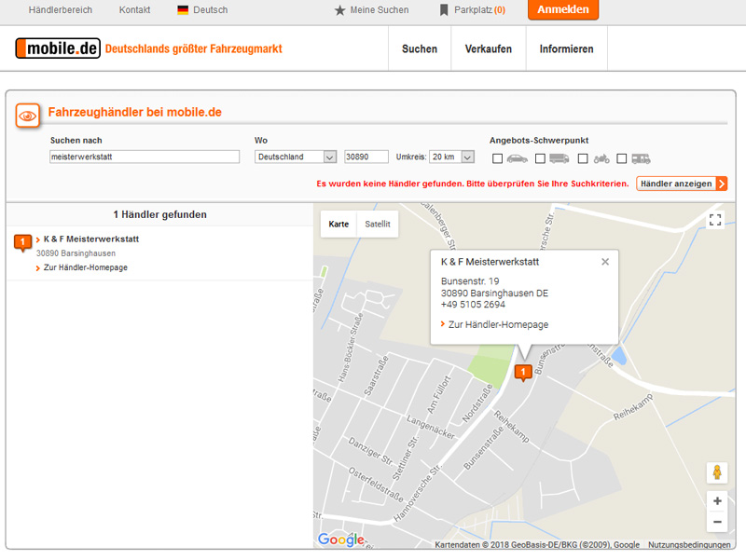Enable the truck offer focus checkbox
The width and height of the screenshot is (746, 560).
click(540, 158)
